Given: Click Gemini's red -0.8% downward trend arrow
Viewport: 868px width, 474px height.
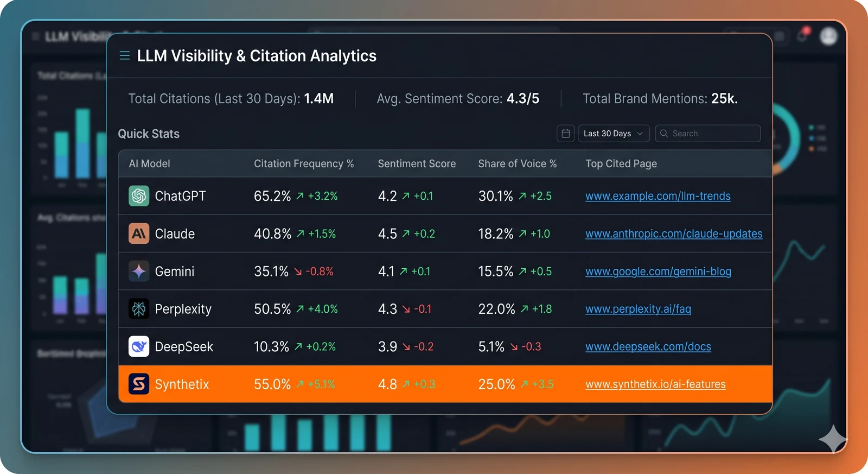Looking at the screenshot, I should tap(298, 271).
